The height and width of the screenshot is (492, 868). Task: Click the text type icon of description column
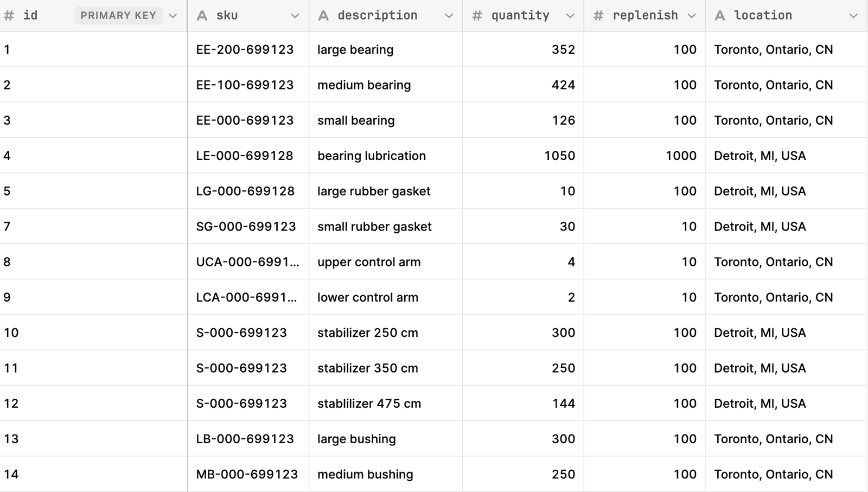(324, 16)
